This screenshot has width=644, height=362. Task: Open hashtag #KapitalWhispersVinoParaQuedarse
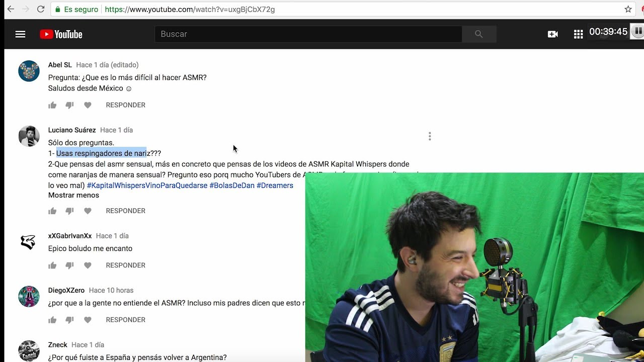click(x=147, y=186)
